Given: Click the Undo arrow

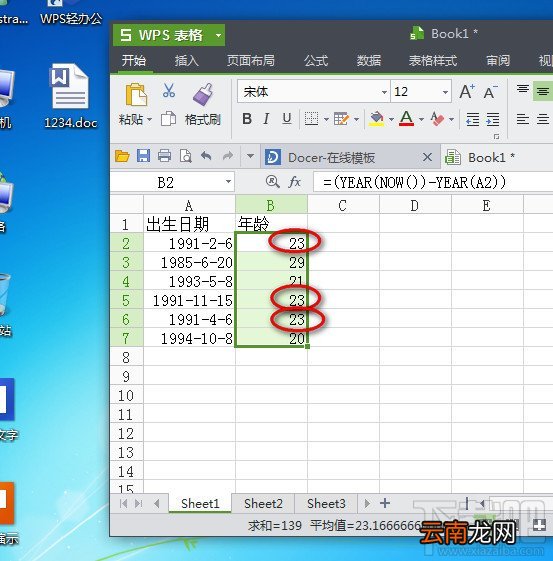Looking at the screenshot, I should [206, 156].
